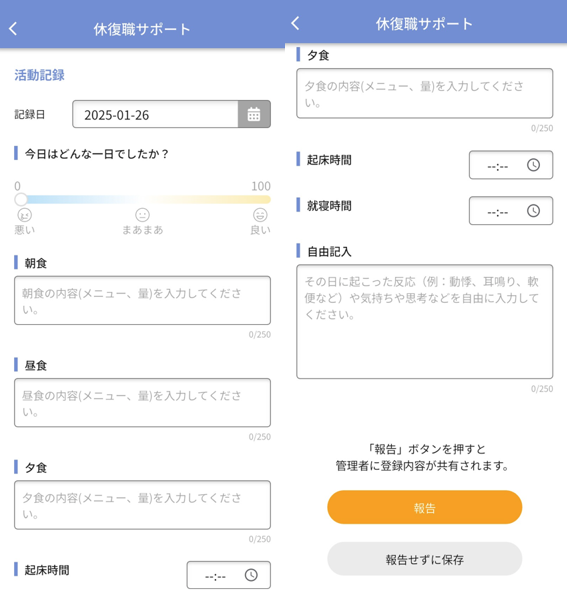Click the 自由記入 free text area
567x591 pixels.
click(x=424, y=322)
